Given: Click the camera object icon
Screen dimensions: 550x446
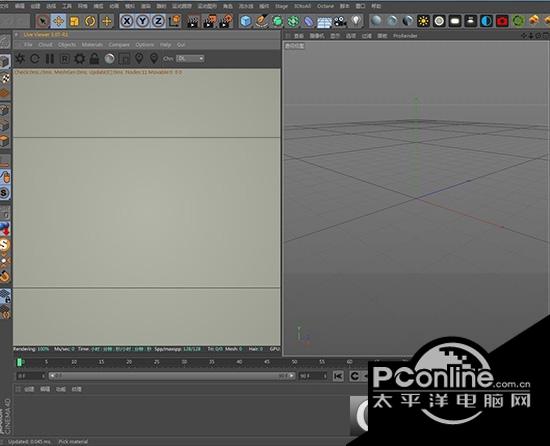Looking at the screenshot, I should (340, 21).
